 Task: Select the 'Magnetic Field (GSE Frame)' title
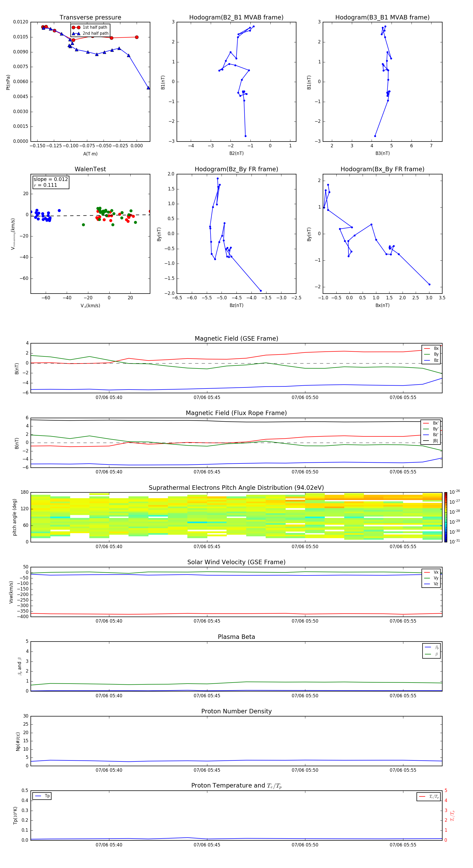pos(236,338)
